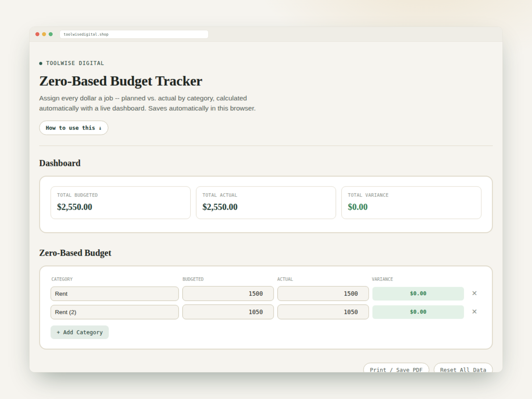The height and width of the screenshot is (399, 532).
Task: Click the CATEGORY column header
Action: (62, 279)
